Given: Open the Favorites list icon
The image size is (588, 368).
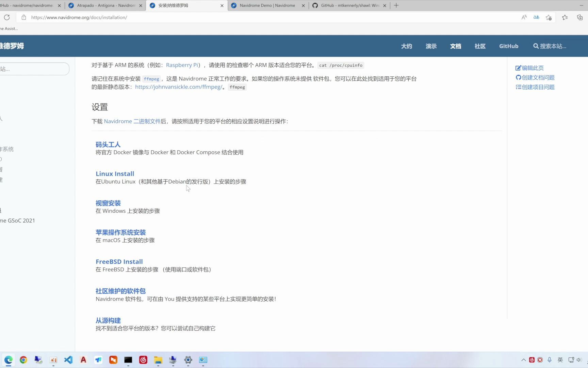Looking at the screenshot, I should click(565, 17).
